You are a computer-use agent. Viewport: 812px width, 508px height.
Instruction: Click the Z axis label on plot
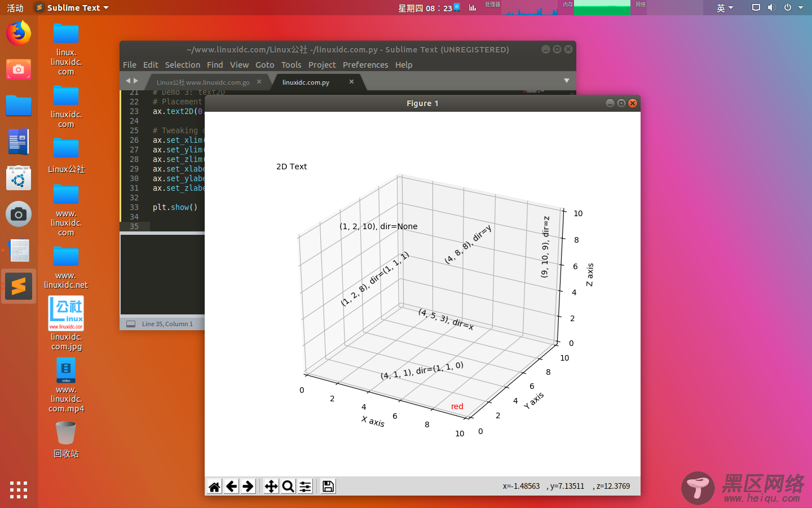tap(590, 274)
